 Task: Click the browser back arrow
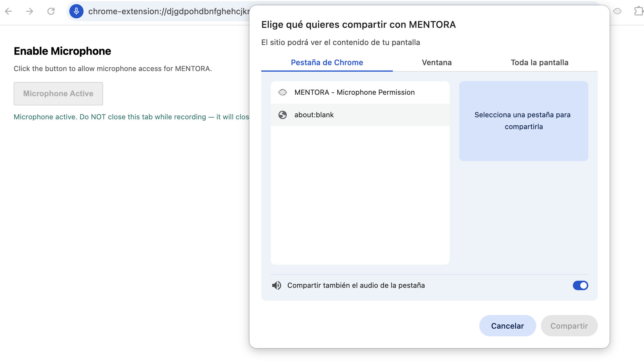click(x=9, y=11)
